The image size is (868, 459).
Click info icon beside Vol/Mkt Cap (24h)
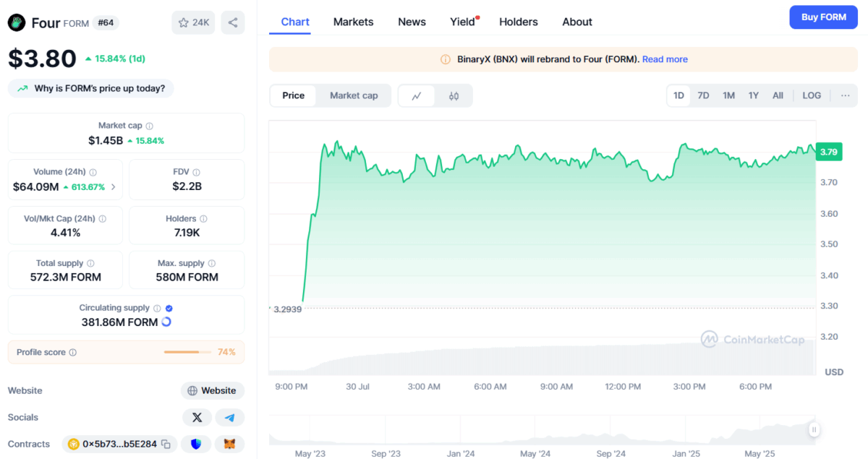103,218
